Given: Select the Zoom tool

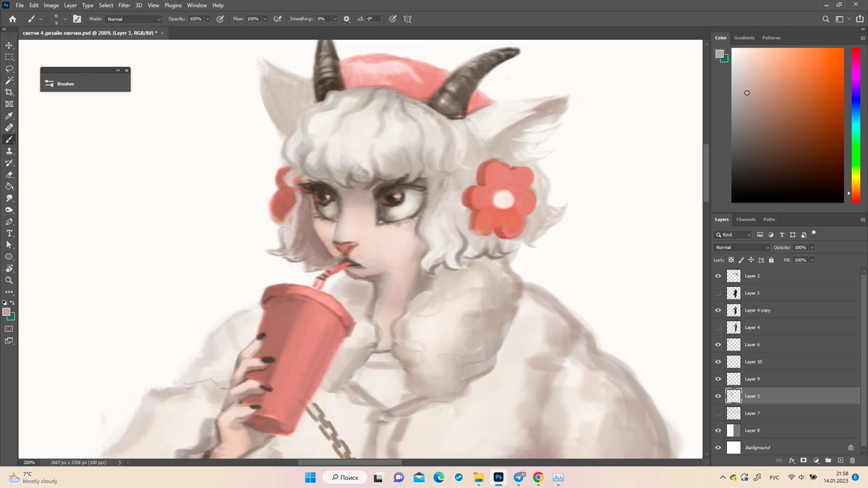Looking at the screenshot, I should point(9,280).
